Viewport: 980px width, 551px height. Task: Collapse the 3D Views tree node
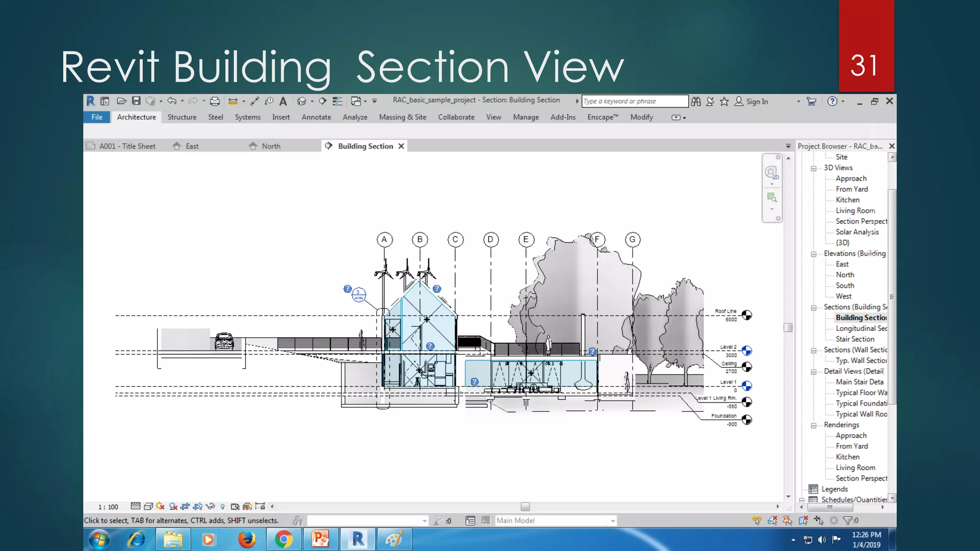tap(813, 168)
